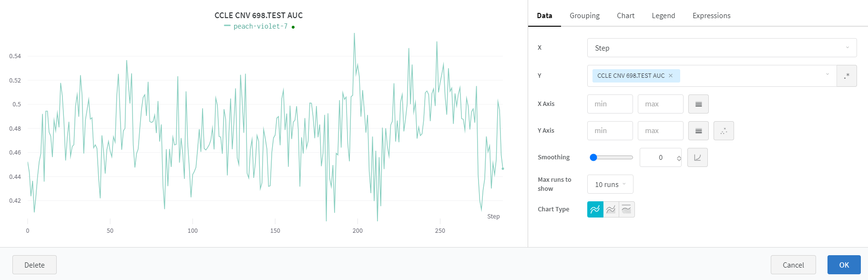Click the Smoothing slider handle
Screen dimensions: 868x280
(x=593, y=157)
